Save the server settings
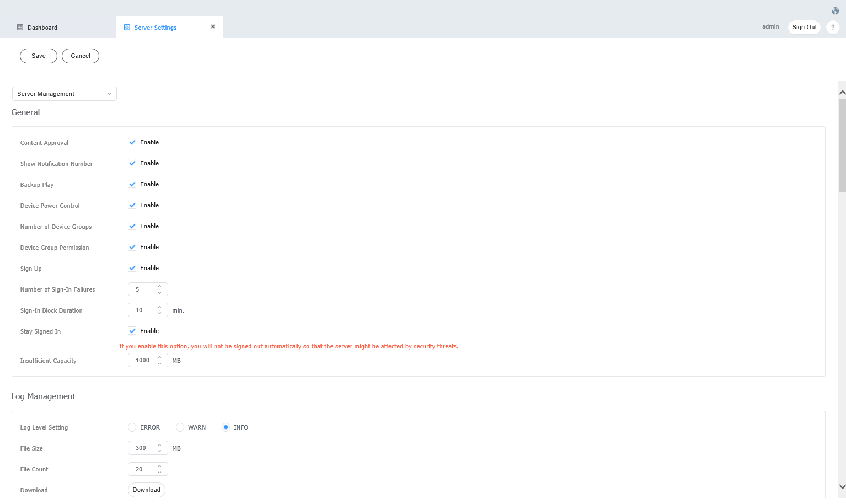The width and height of the screenshot is (846, 504). tap(38, 56)
